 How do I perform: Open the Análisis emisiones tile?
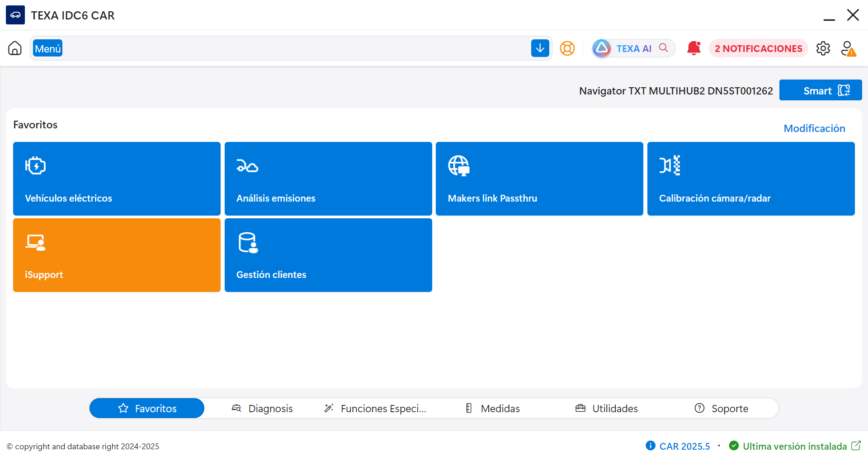(328, 179)
